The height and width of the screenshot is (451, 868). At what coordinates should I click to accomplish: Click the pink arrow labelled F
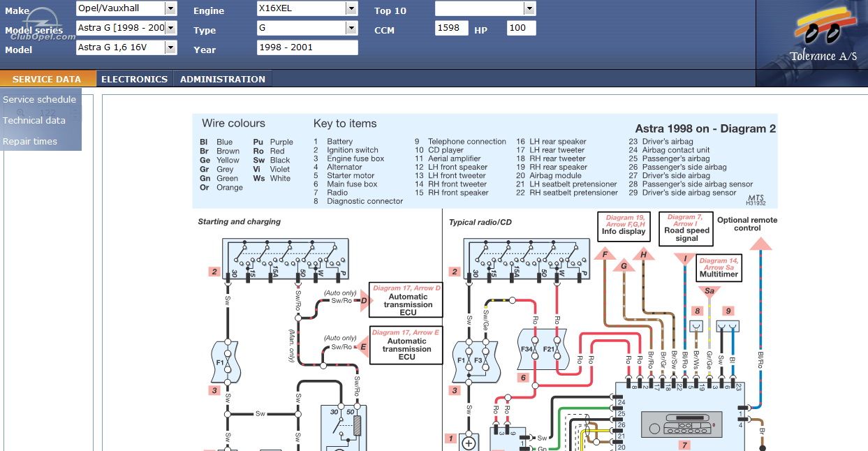tap(605, 255)
